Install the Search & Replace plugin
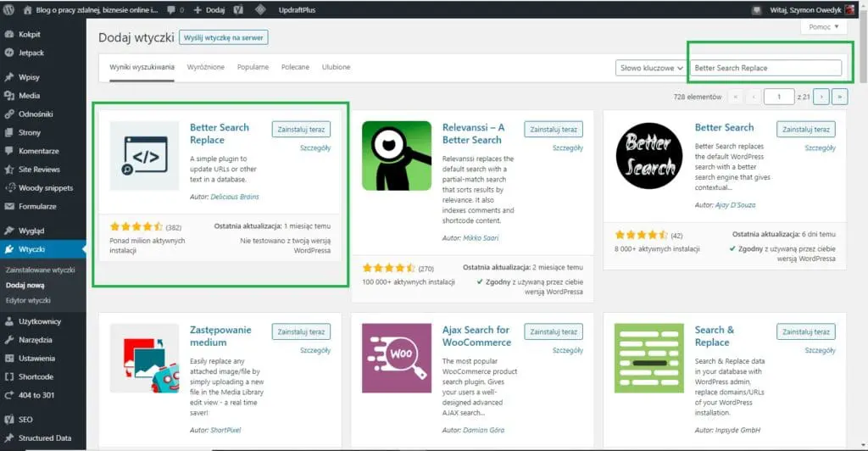The height and width of the screenshot is (451, 868). (806, 332)
